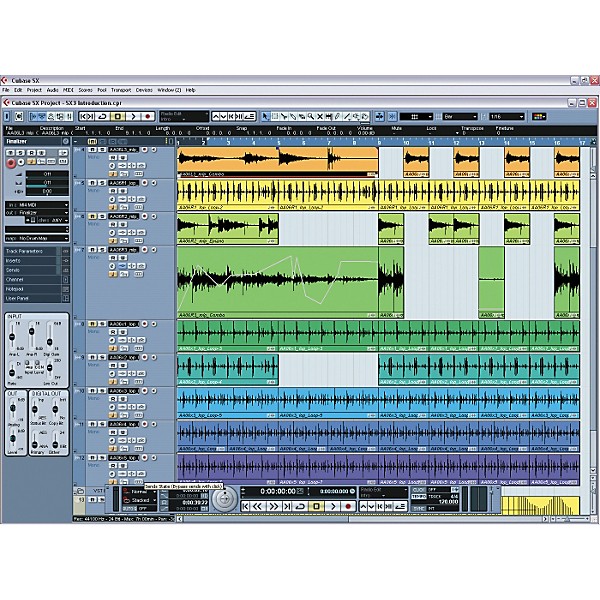Open the Inspector 'in' MIDI input dropdown
The height and width of the screenshot is (600, 600).
pyautogui.click(x=37, y=205)
